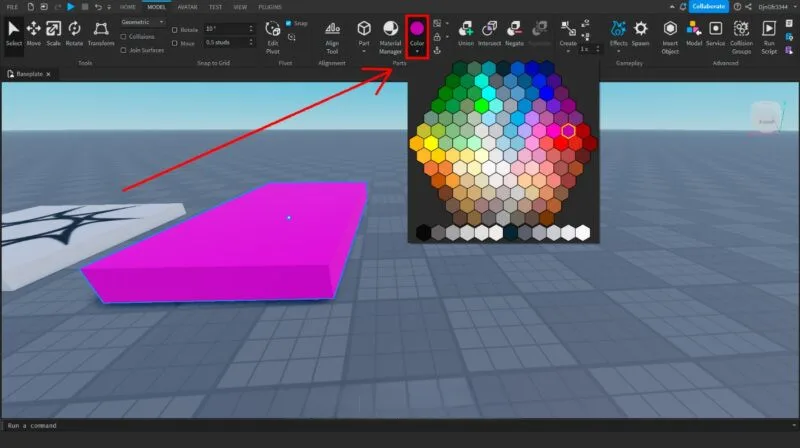Activate the Rotate tool
The height and width of the screenshot is (448, 800).
74,34
